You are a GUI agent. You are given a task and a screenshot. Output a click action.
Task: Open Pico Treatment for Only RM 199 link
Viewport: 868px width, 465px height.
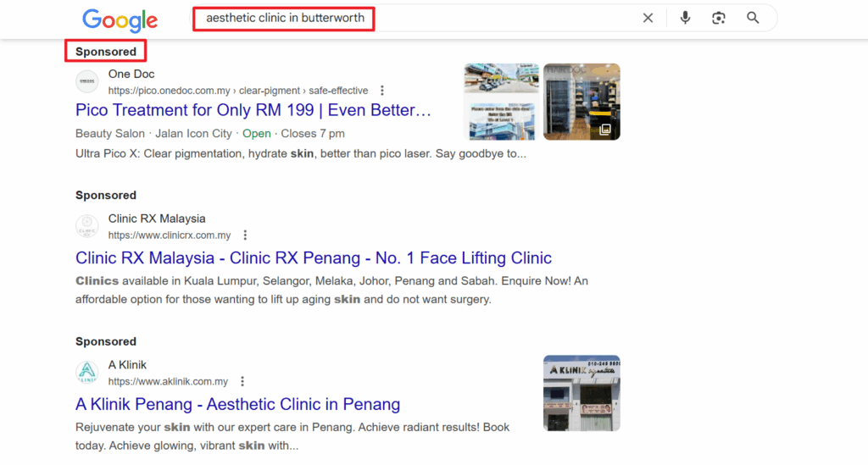click(253, 110)
